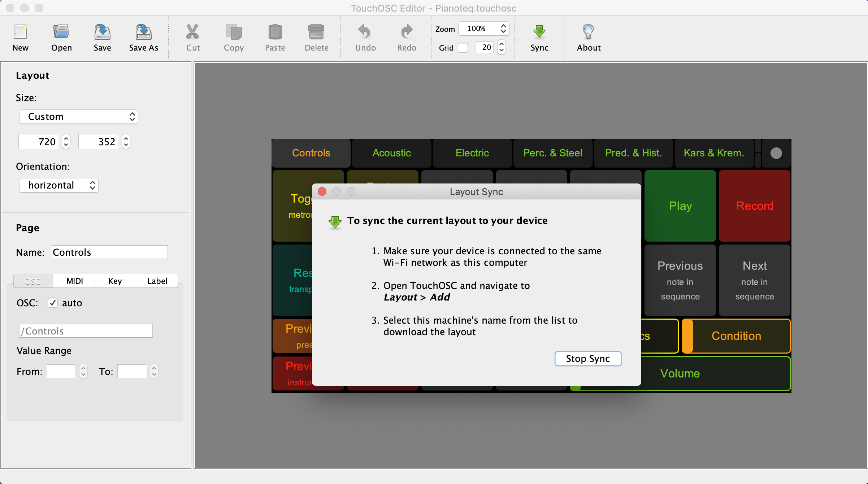868x484 pixels.
Task: Click the Save As button
Action: [x=143, y=37]
